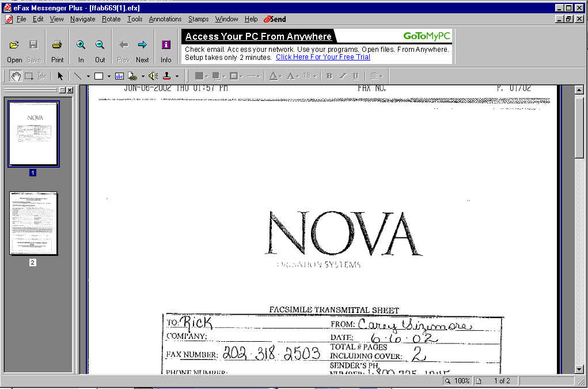Viewport: 588px width, 389px height.
Task: Toggle Underline text formatting
Action: (356, 76)
